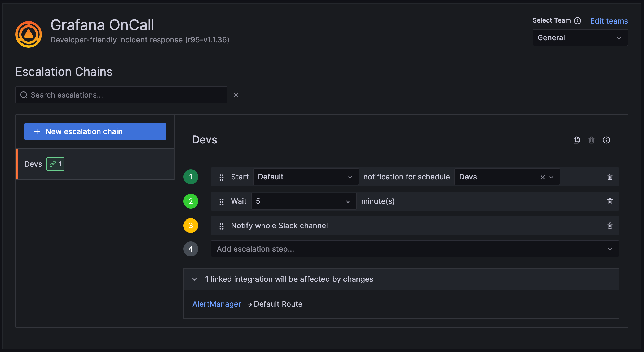Open the General team selector
The width and height of the screenshot is (644, 352).
pos(580,38)
